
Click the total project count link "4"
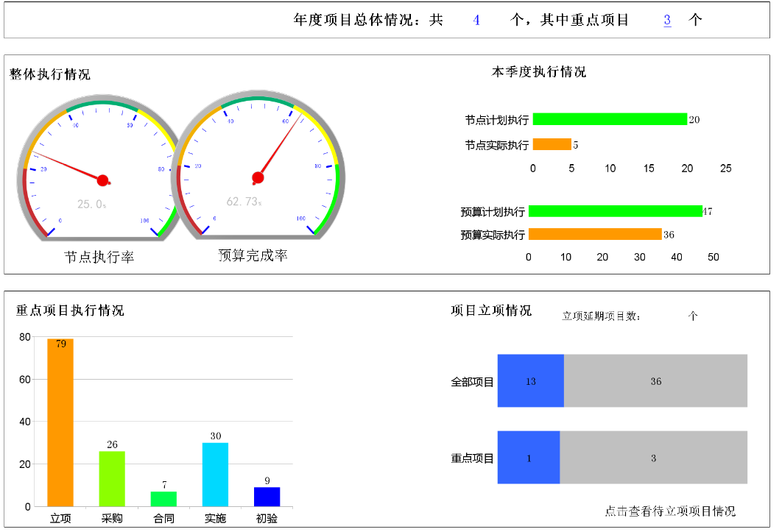click(476, 21)
